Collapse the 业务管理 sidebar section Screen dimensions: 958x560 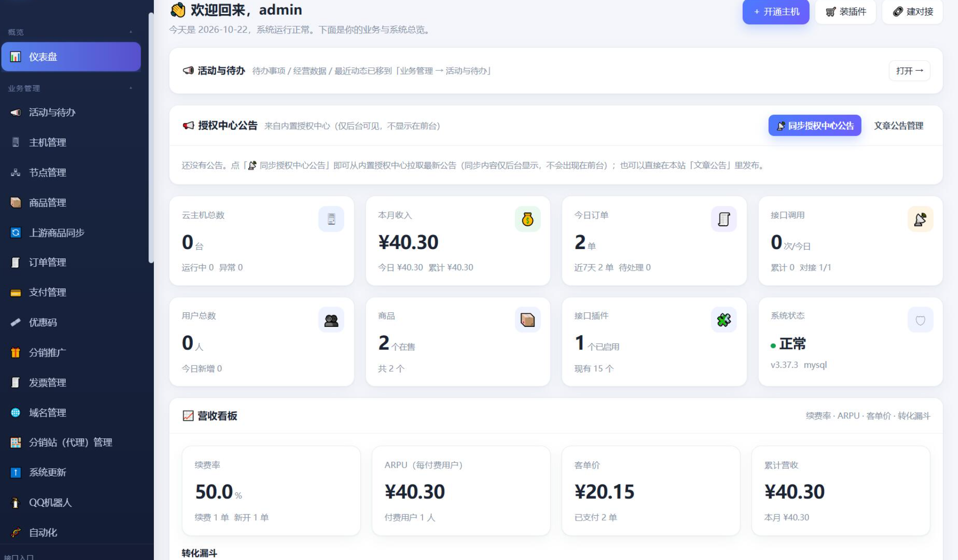131,88
